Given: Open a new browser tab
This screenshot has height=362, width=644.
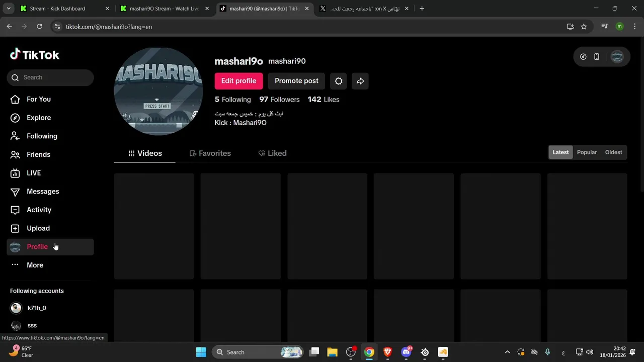Looking at the screenshot, I should [x=422, y=9].
